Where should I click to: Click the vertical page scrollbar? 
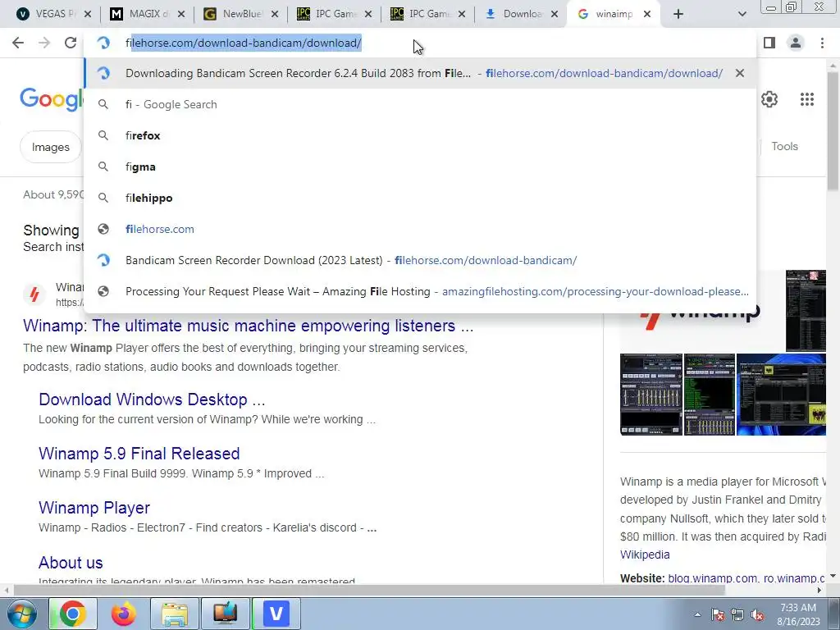[833, 130]
